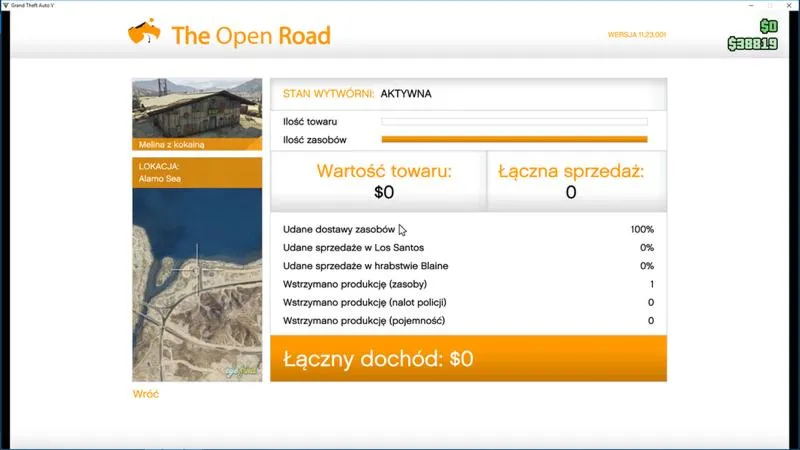Click Wstrzymano produkcję (pojemność) row
The width and height of the screenshot is (800, 450).
468,321
